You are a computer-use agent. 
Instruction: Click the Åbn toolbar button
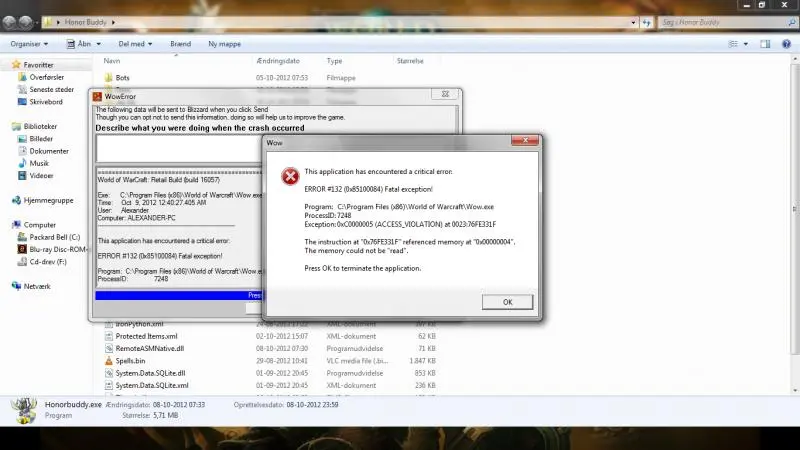pyautogui.click(x=79, y=44)
